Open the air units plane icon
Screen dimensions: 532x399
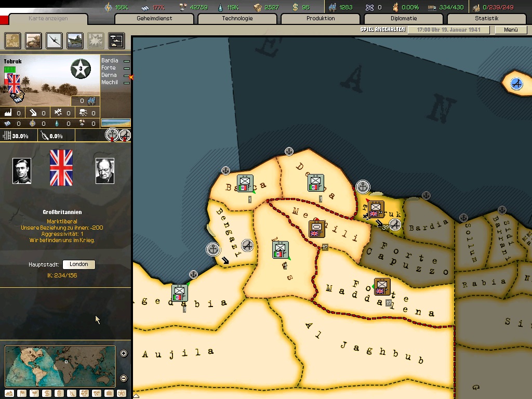point(54,40)
